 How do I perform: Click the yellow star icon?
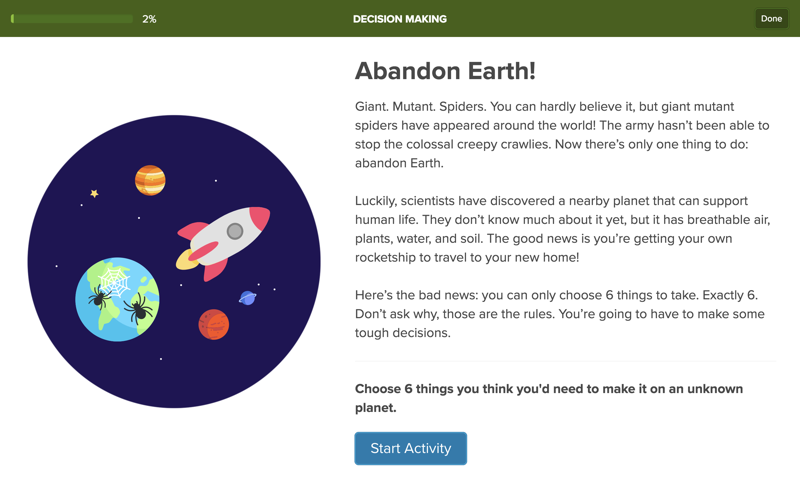(94, 193)
